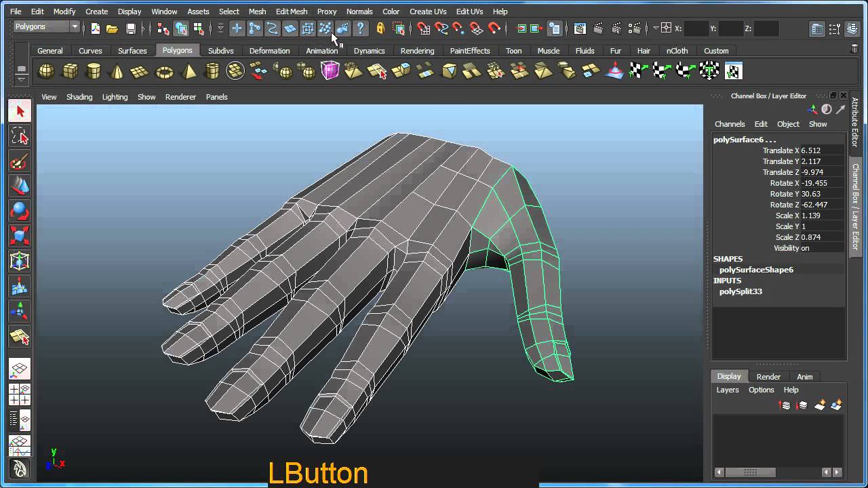This screenshot has height=488, width=868.
Task: Select the Rotate tool in the toolbox
Action: (20, 211)
